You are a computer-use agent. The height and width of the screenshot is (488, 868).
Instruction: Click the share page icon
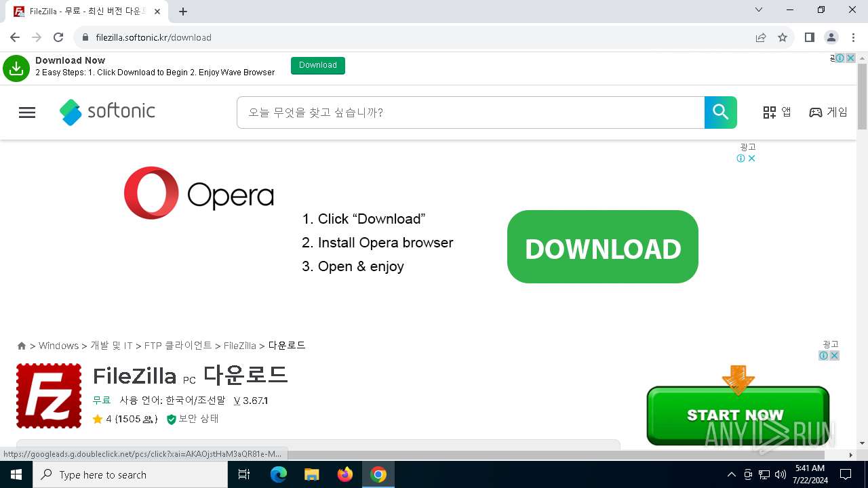coord(761,37)
